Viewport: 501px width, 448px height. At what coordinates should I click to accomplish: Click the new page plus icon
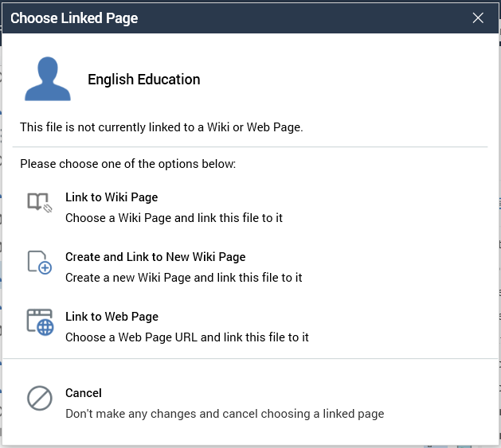pyautogui.click(x=39, y=263)
